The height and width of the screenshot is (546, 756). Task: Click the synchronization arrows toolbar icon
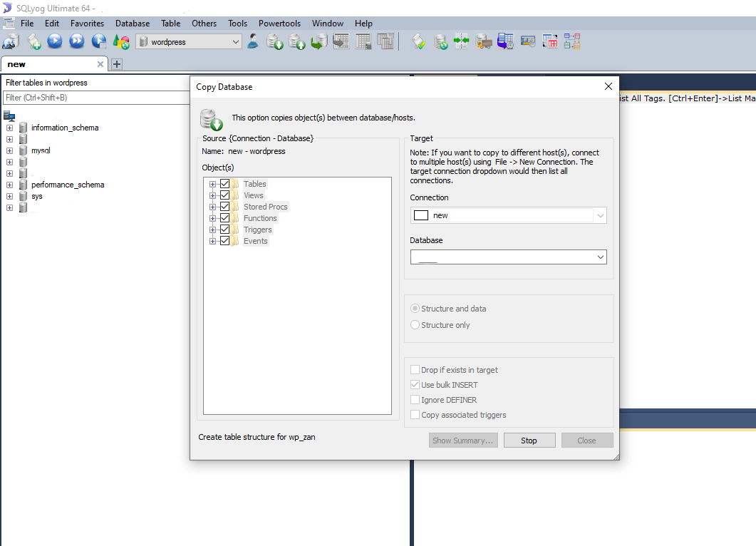462,42
